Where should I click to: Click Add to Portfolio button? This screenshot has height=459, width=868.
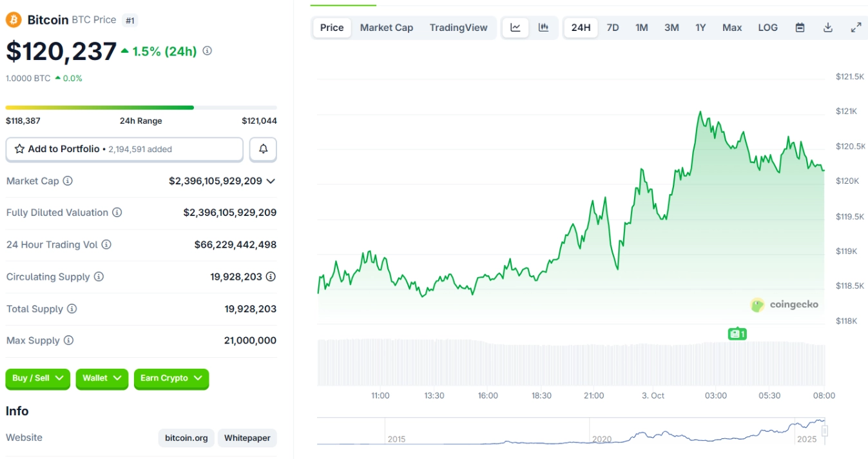click(x=124, y=149)
